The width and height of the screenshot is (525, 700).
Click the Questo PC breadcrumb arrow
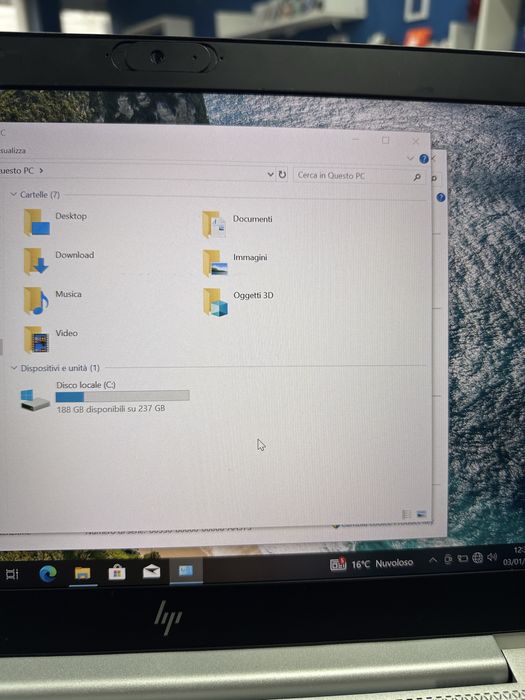point(41,171)
